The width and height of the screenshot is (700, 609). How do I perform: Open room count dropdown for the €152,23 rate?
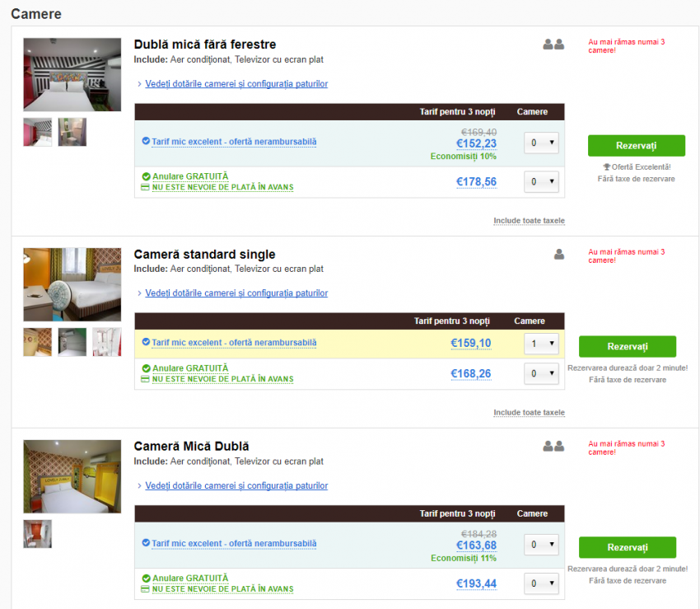(541, 143)
